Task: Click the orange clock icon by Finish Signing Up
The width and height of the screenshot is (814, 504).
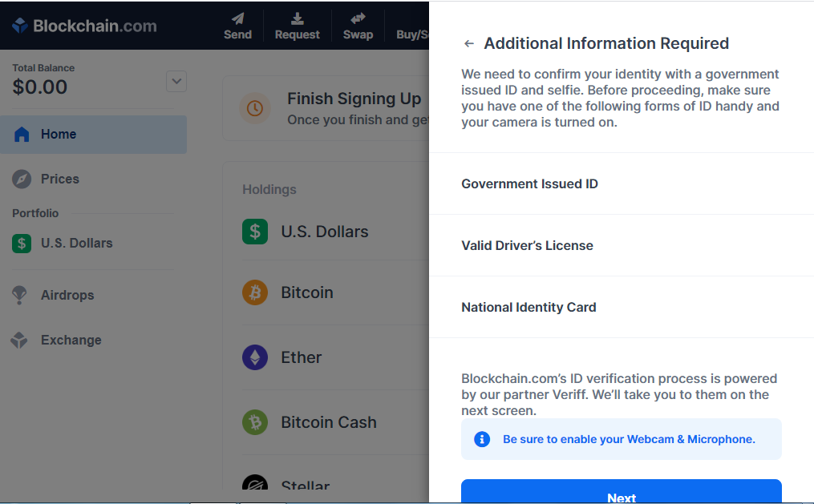Action: tap(254, 108)
